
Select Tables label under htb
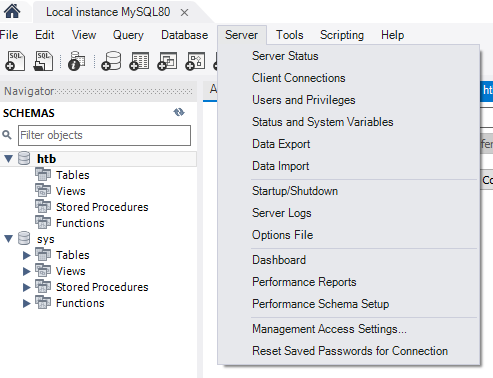click(x=73, y=175)
